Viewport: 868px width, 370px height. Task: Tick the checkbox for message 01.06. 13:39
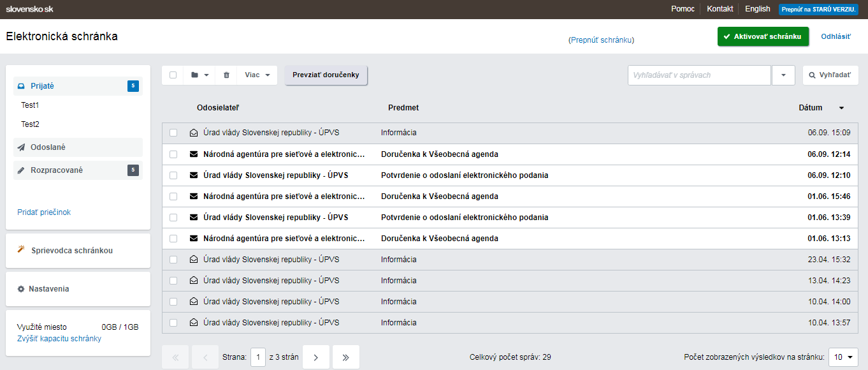point(173,217)
